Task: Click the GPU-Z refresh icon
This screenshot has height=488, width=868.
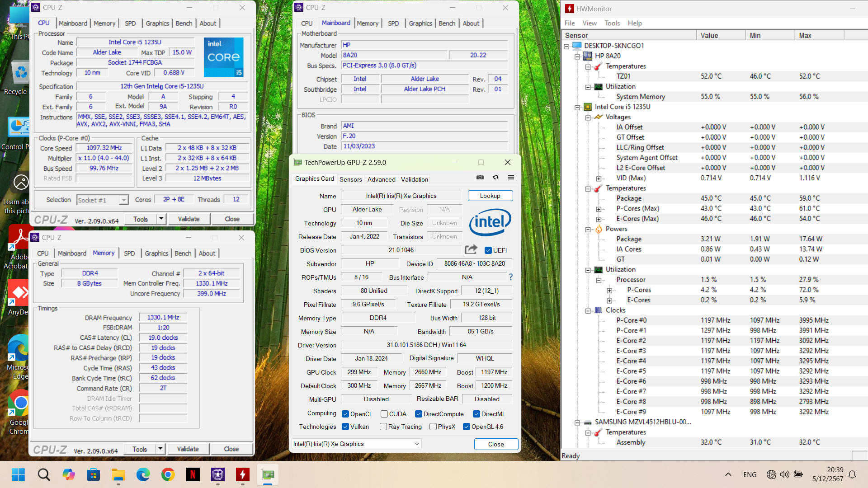Action: (x=495, y=178)
